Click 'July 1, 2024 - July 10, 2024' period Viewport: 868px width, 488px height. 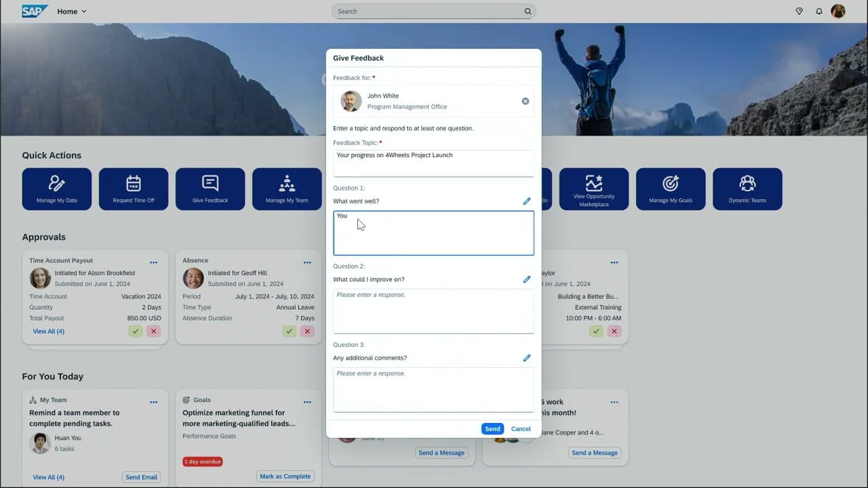tap(275, 296)
